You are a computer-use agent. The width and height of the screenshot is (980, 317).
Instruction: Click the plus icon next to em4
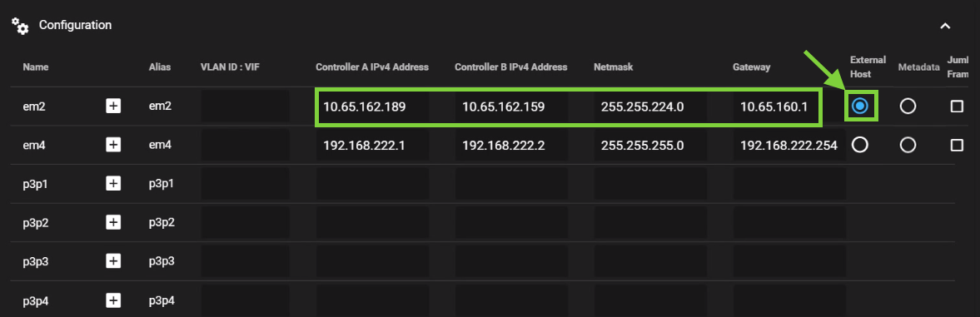(x=113, y=145)
